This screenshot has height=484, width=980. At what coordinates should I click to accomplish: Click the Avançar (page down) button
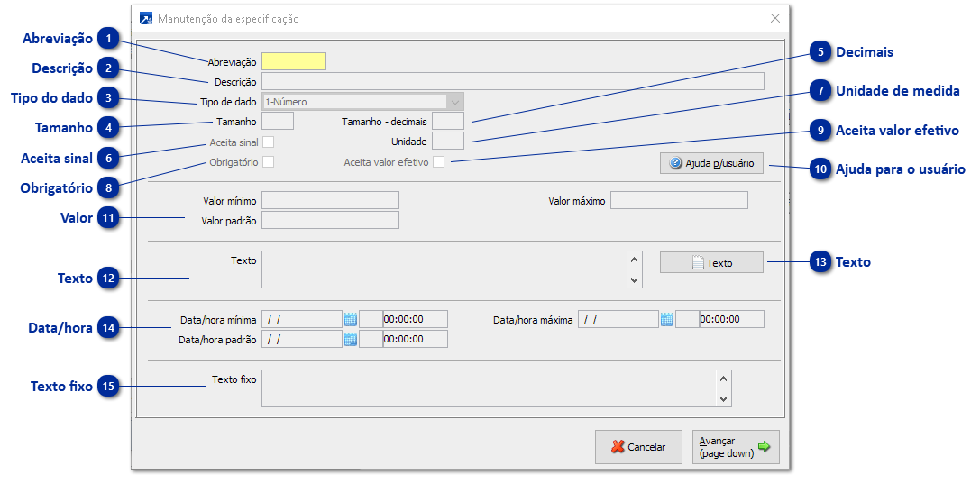(736, 446)
